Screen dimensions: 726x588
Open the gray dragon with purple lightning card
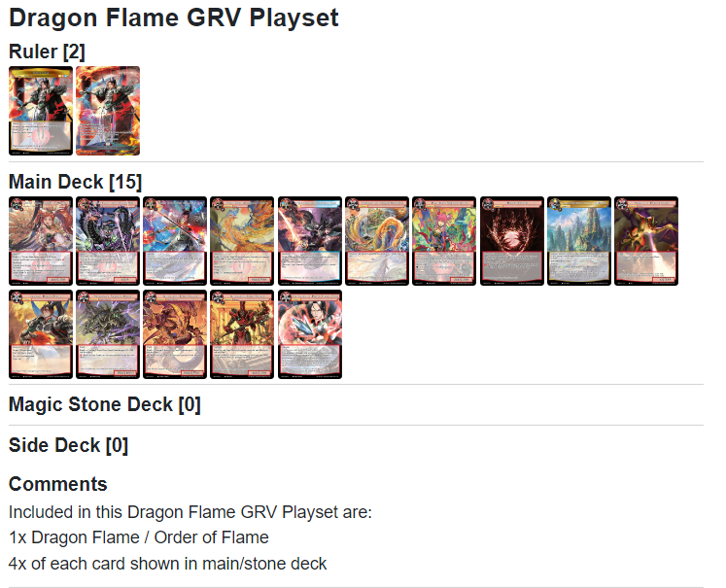(108, 334)
